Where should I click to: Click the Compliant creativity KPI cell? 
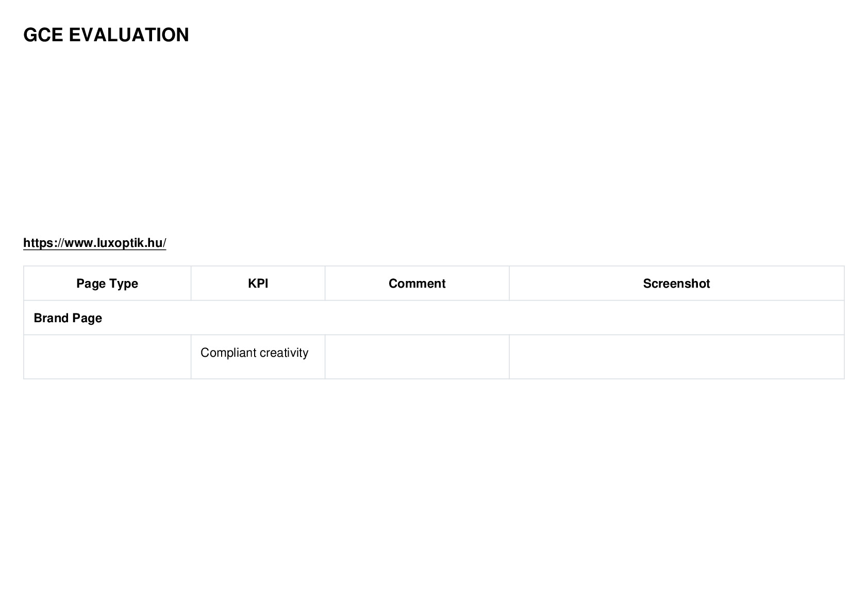click(258, 357)
